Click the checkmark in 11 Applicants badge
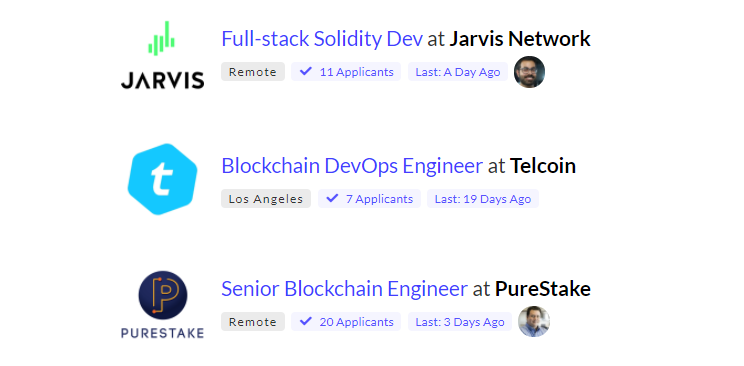The height and width of the screenshot is (366, 744). click(306, 71)
